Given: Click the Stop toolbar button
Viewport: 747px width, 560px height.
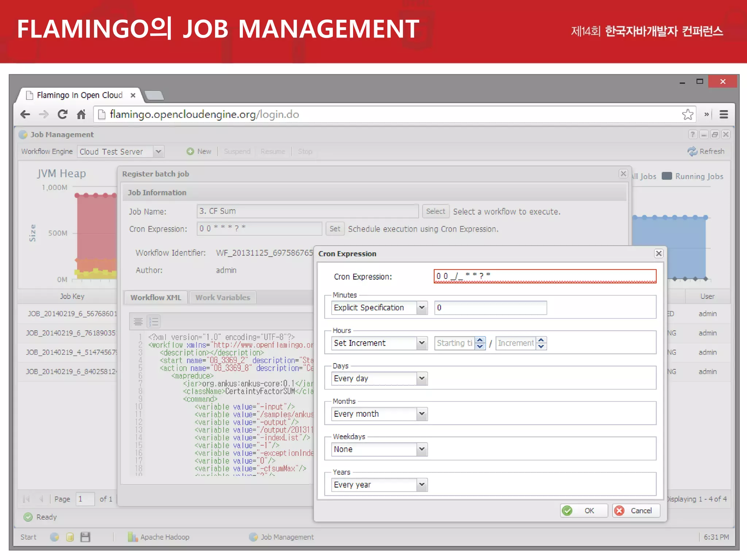Looking at the screenshot, I should point(305,151).
